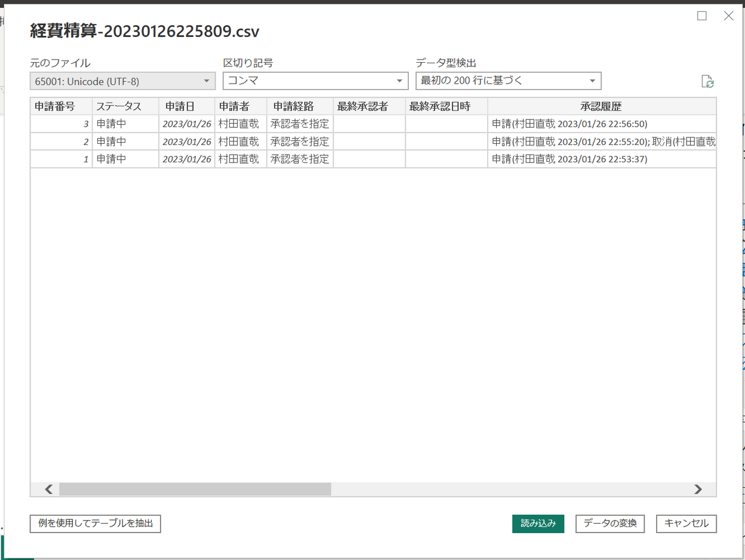
Task: Click the horizontal scrollbar left arrow
Action: click(x=48, y=490)
